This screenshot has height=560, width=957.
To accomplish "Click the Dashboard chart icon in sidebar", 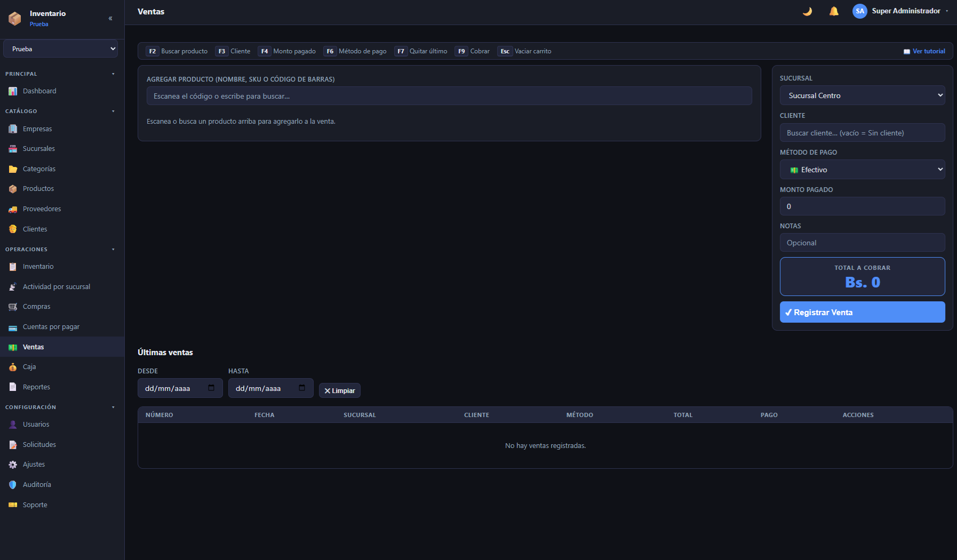I will 13,91.
